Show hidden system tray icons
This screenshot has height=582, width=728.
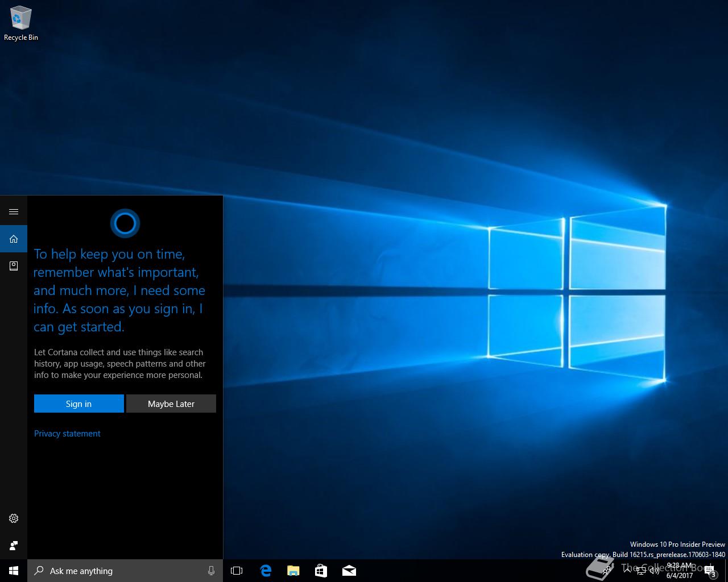coord(627,571)
